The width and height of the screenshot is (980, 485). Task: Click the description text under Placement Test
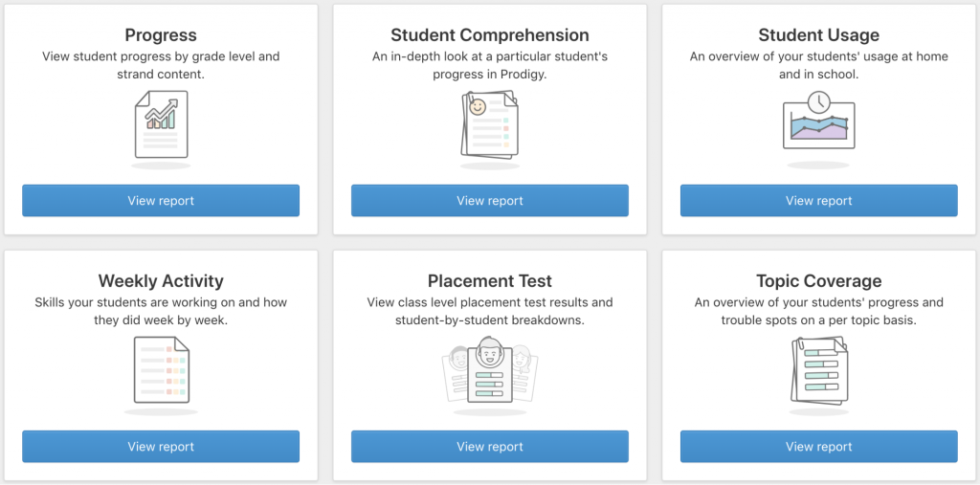[490, 312]
